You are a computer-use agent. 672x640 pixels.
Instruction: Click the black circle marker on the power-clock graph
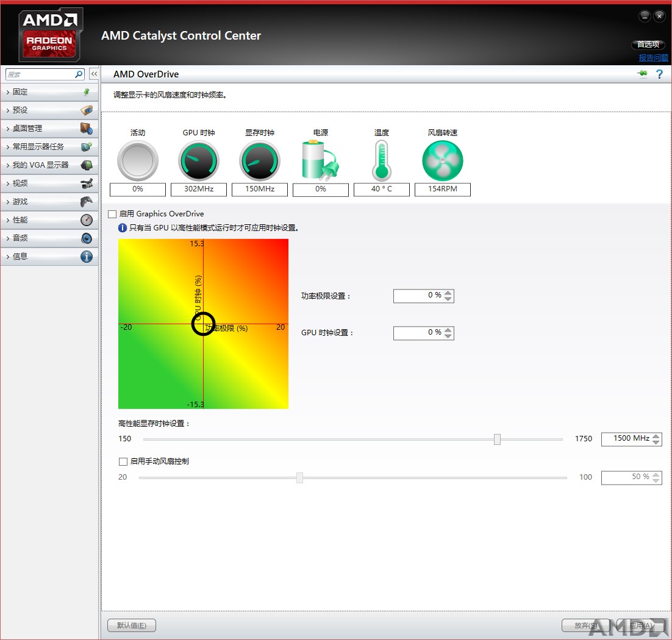[203, 324]
